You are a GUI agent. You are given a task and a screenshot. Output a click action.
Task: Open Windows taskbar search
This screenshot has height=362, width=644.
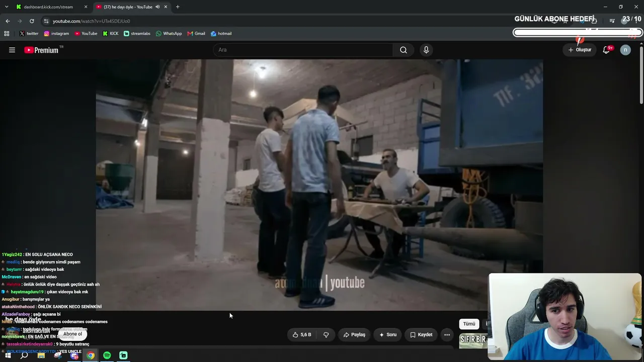(24, 355)
